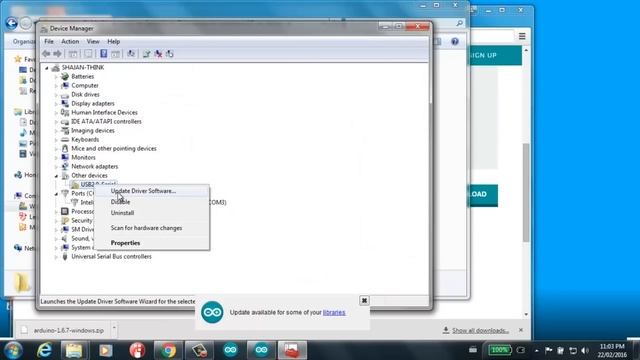Choose Scan for hardware changes in context menu
This screenshot has height=360, width=640.
[x=152, y=228]
